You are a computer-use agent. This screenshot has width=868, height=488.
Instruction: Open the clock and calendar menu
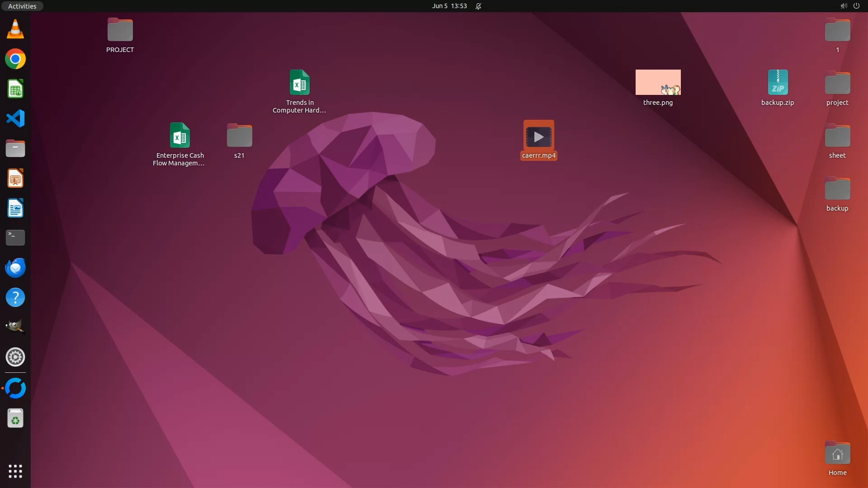tap(449, 6)
